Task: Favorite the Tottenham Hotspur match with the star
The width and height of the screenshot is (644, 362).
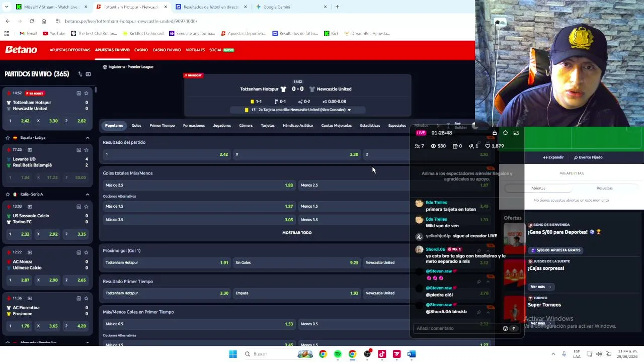Action: click(x=86, y=93)
